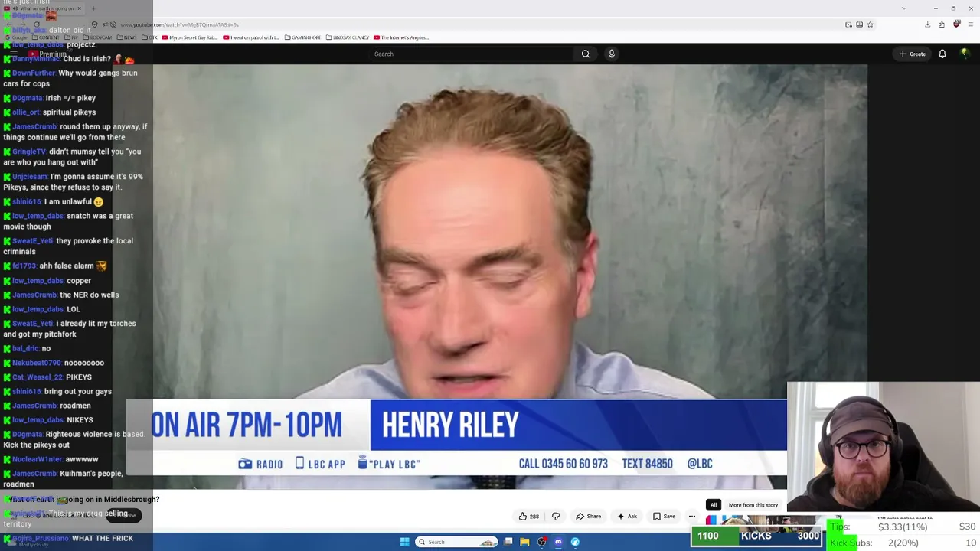Click the YouTube search magnifier button
Screen dimensions: 980x551
tap(585, 54)
